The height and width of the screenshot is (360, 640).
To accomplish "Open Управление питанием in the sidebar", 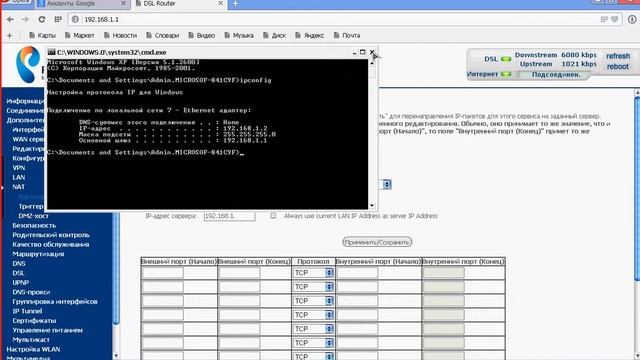I will tap(47, 330).
